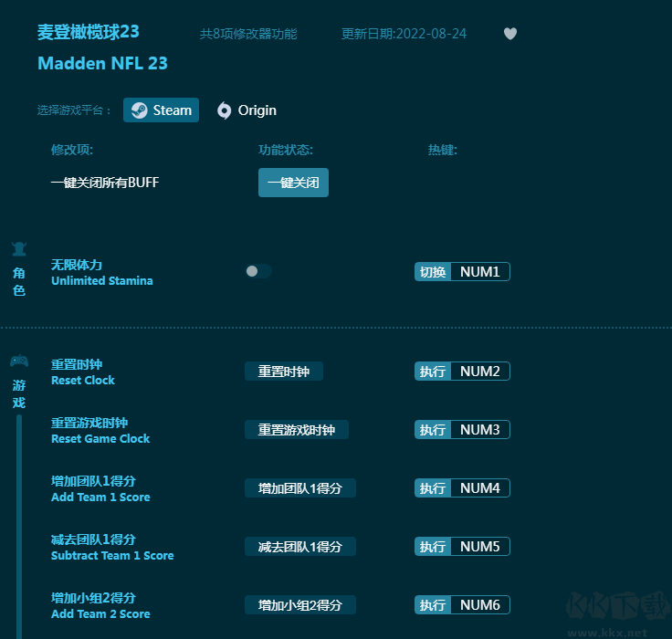
Task: Edit the NUM3 hotkey box
Action: (479, 430)
